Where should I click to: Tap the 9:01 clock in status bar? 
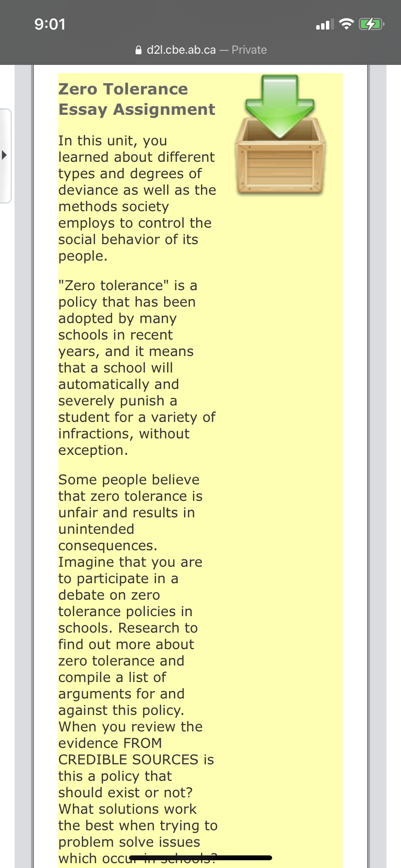coord(50,24)
